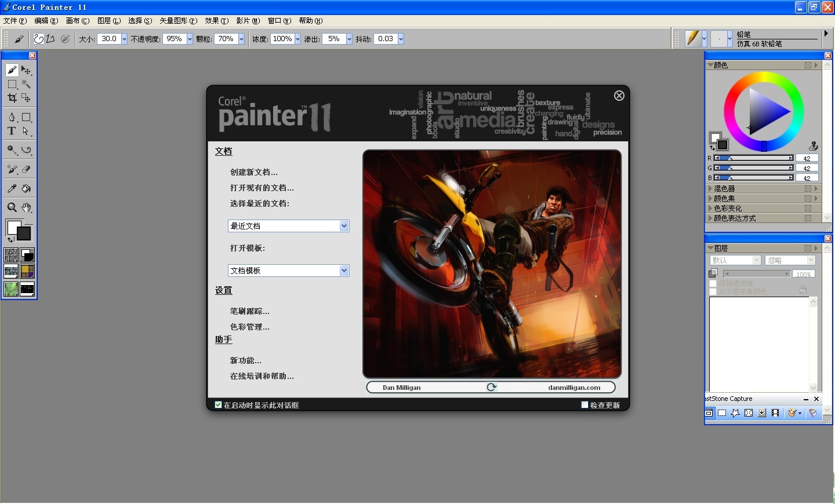Image resolution: width=835 pixels, height=504 pixels.
Task: Pick the Cloner brush tool
Action: [12, 169]
